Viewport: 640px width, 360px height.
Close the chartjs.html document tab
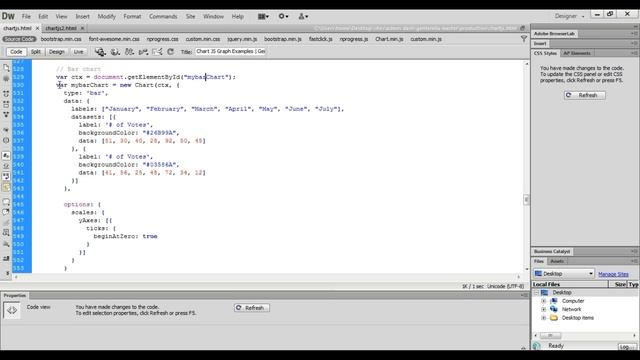click(37, 28)
